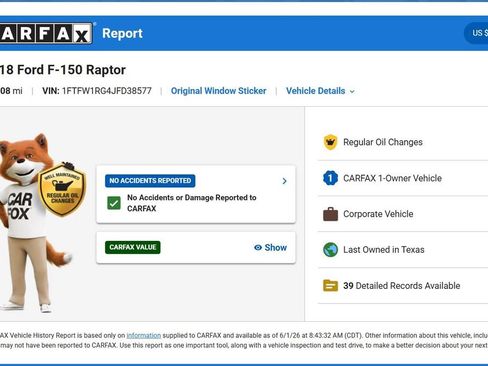The image size is (488, 366).
Task: Click No Accidents or Damage Reported text
Action: tap(192, 203)
